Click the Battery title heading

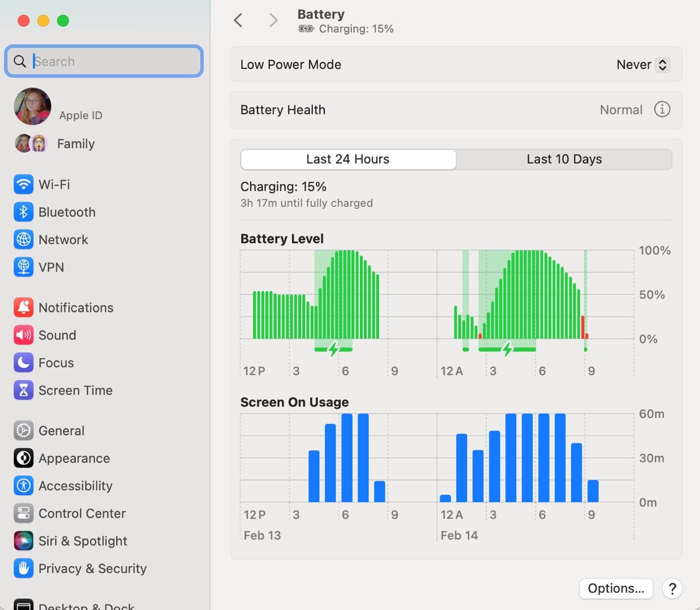321,14
